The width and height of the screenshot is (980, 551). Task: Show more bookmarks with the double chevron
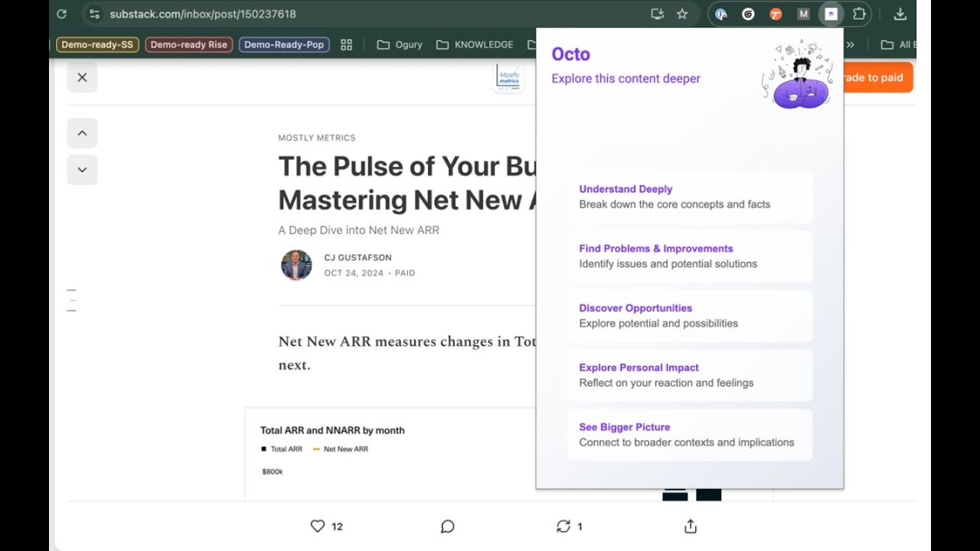pos(850,44)
